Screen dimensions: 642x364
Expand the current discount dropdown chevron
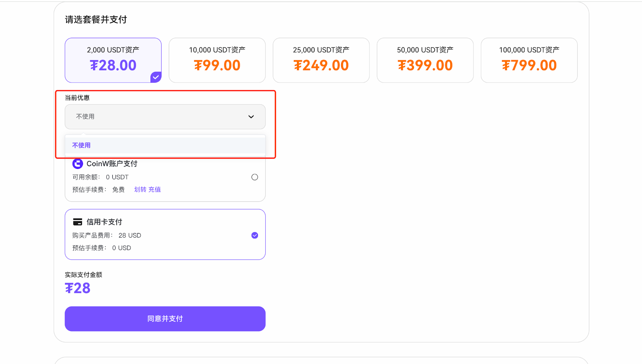pyautogui.click(x=251, y=117)
